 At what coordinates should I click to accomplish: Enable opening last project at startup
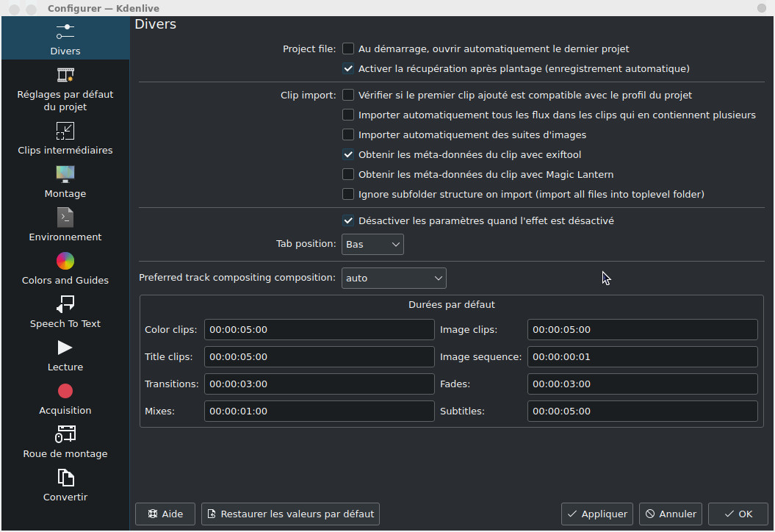[x=348, y=49]
